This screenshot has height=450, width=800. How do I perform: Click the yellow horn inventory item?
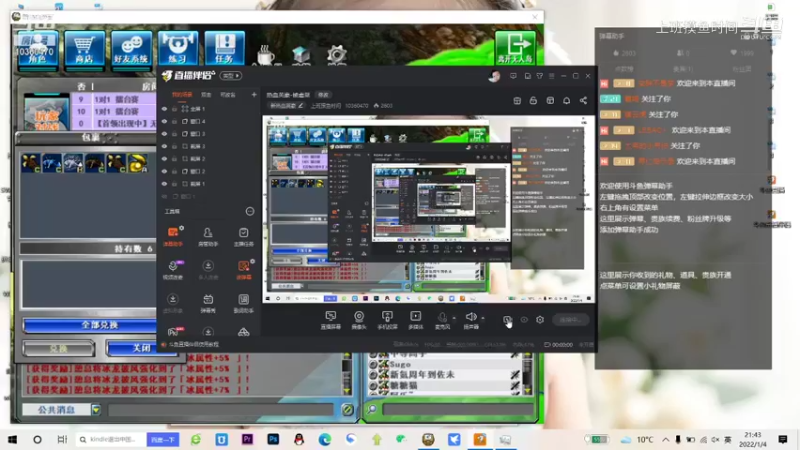[137, 163]
